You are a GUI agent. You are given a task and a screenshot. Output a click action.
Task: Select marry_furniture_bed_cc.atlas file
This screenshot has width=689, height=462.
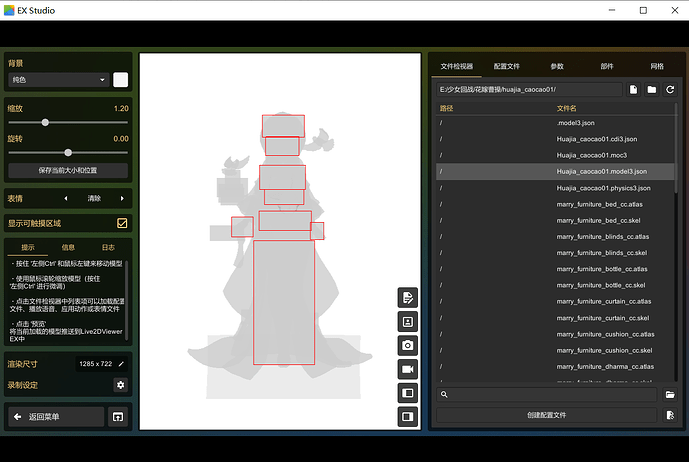(555, 204)
